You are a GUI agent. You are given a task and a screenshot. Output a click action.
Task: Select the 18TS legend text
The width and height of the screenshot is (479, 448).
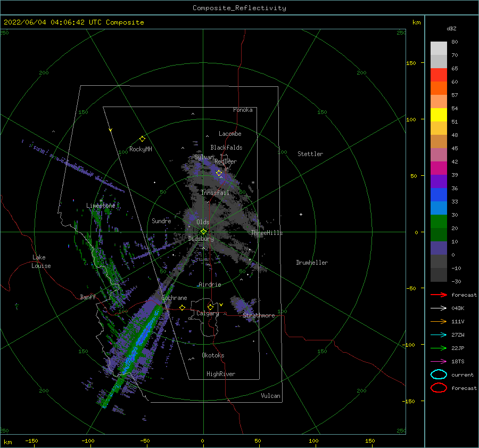458,362
